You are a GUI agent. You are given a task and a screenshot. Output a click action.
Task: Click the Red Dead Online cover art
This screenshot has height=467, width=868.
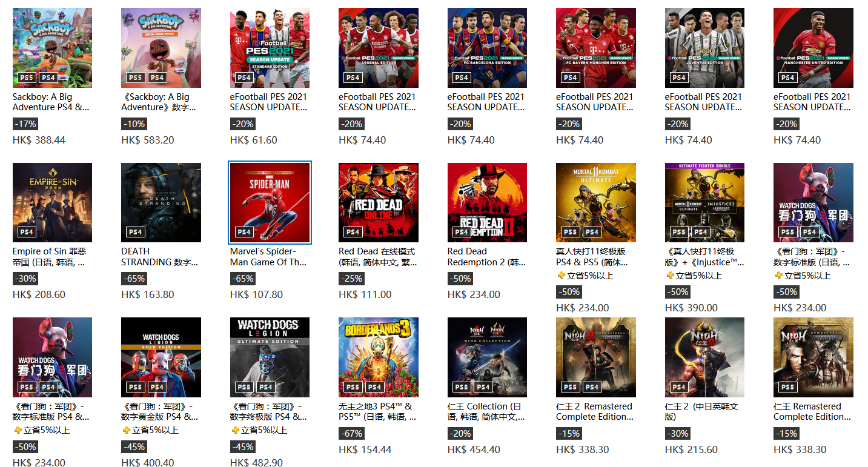pos(379,202)
